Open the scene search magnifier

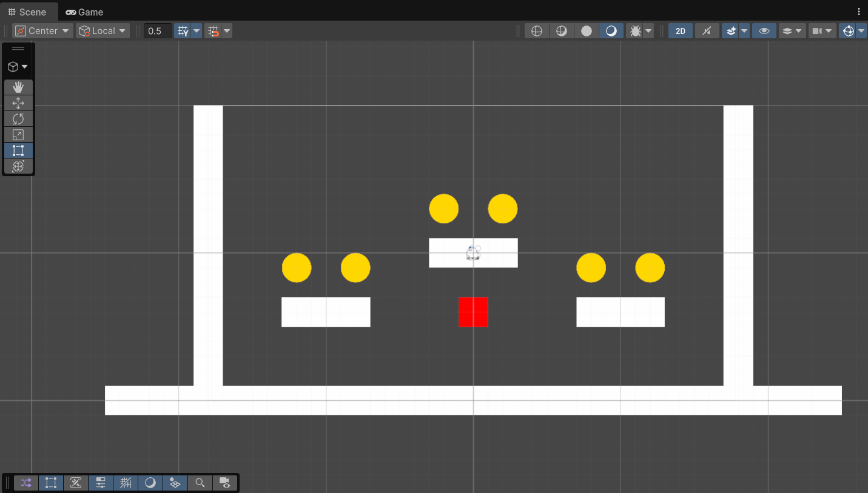(200, 483)
